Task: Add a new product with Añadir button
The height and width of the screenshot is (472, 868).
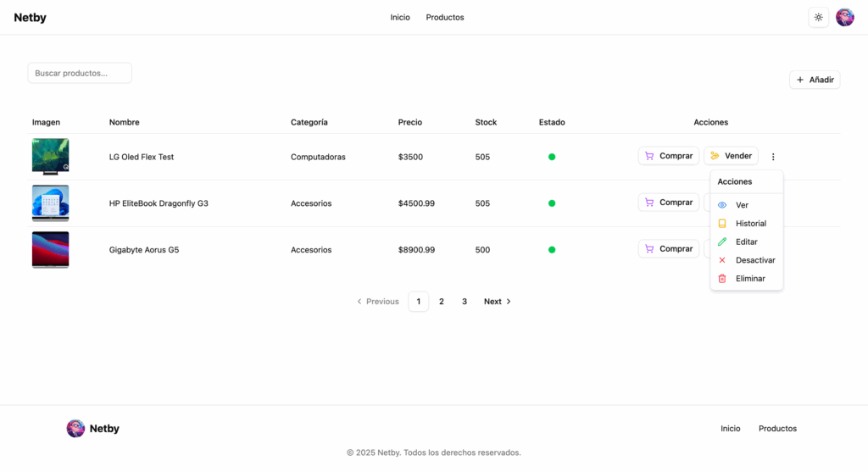Action: pos(815,80)
